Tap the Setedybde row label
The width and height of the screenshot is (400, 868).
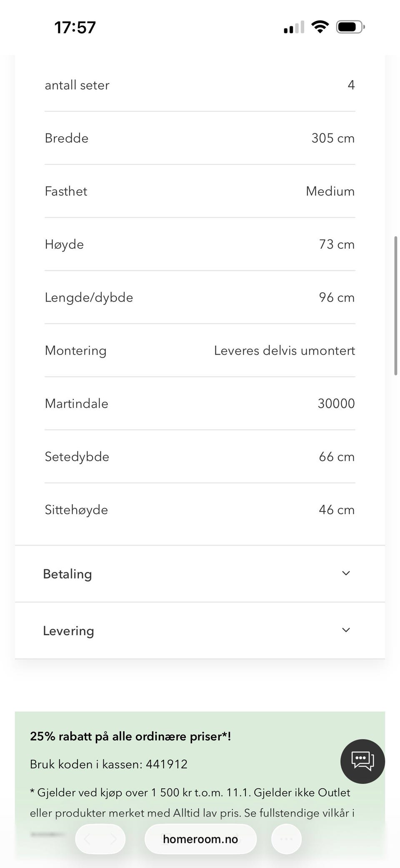77,457
